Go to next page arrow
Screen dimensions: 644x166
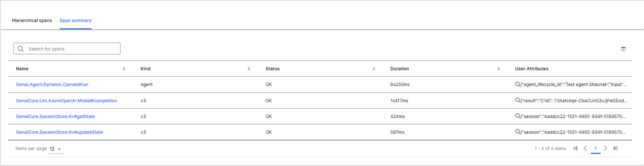click(x=605, y=148)
